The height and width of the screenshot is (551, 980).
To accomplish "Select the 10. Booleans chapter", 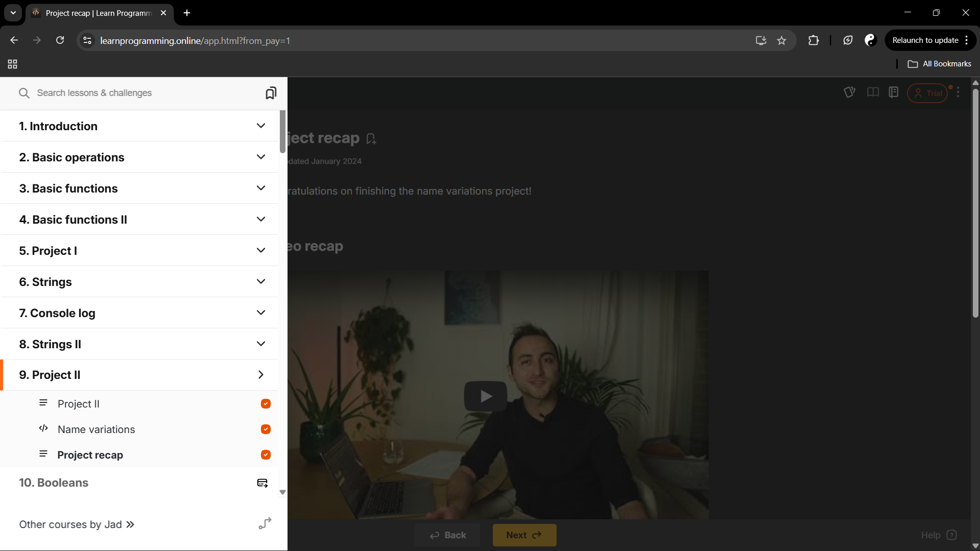I will (54, 483).
